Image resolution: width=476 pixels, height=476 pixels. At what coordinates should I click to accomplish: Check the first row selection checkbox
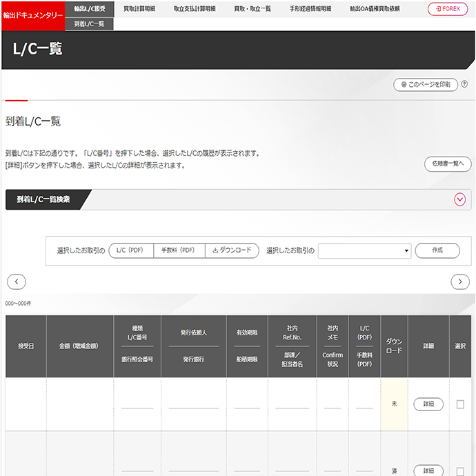click(460, 405)
